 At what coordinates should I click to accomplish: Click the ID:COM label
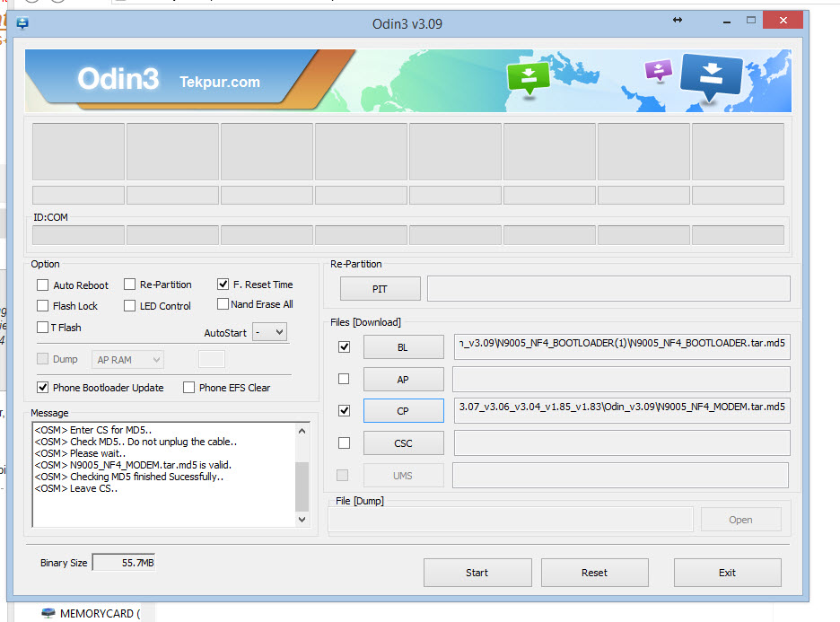pyautogui.click(x=51, y=217)
